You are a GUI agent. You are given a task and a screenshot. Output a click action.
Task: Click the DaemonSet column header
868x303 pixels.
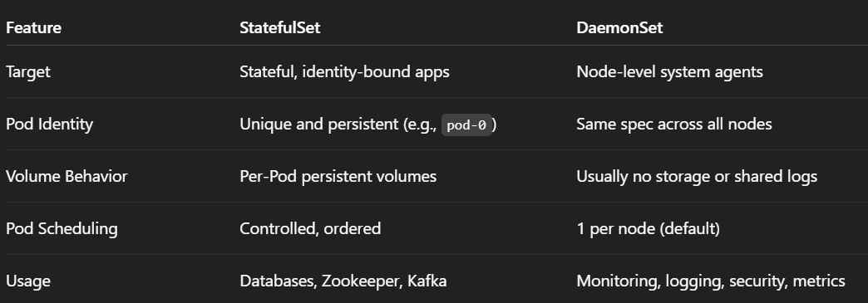619,27
